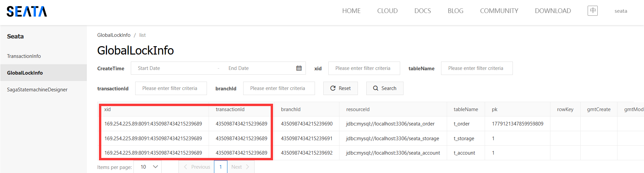This screenshot has height=173, width=644.
Task: Click the Previous page button
Action: click(197, 167)
